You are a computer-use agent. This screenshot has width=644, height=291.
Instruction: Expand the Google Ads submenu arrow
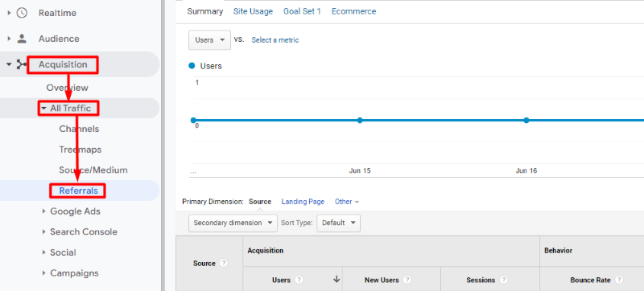[x=43, y=211]
